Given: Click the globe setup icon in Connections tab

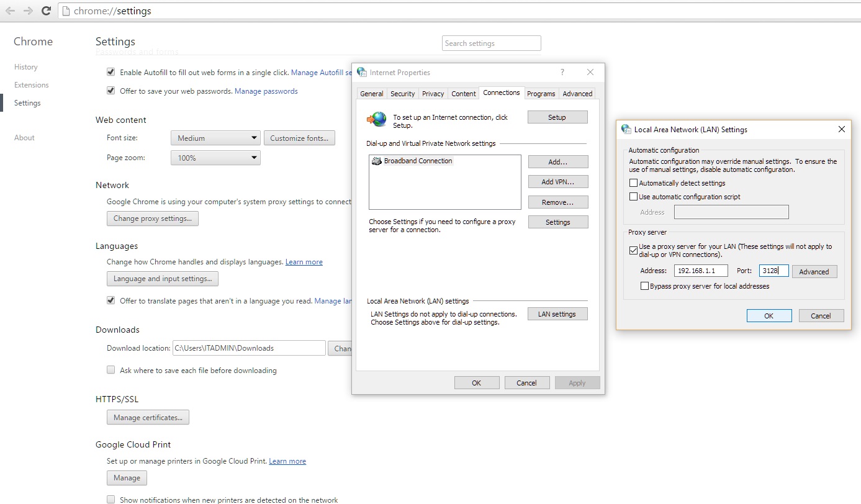Looking at the screenshot, I should coord(377,119).
